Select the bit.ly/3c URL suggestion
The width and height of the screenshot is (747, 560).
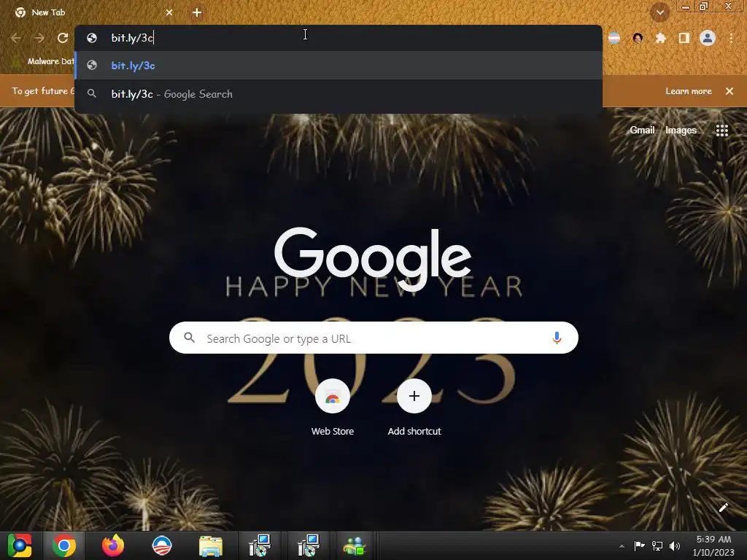point(338,65)
